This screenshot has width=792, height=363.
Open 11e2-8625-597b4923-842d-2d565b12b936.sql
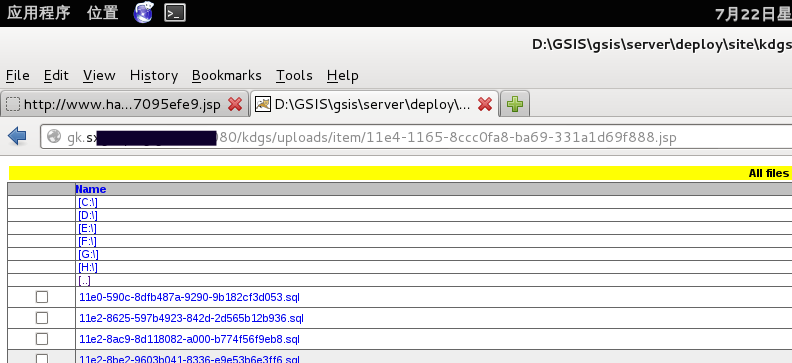tap(191, 319)
